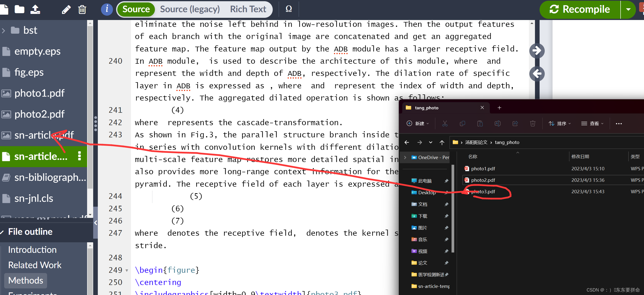Click the go-to-code left arrow icon
Screen dimensions: 644x295
[537, 74]
